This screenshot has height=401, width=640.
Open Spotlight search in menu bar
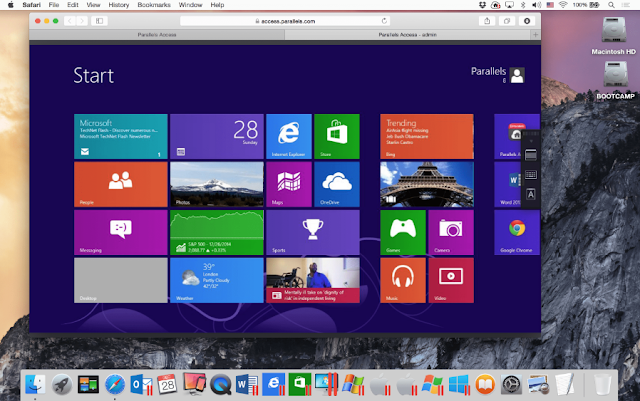pyautogui.click(x=611, y=5)
